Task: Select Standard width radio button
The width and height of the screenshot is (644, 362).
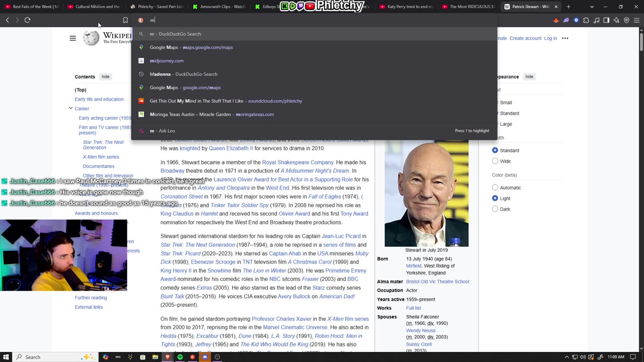Action: (x=495, y=150)
